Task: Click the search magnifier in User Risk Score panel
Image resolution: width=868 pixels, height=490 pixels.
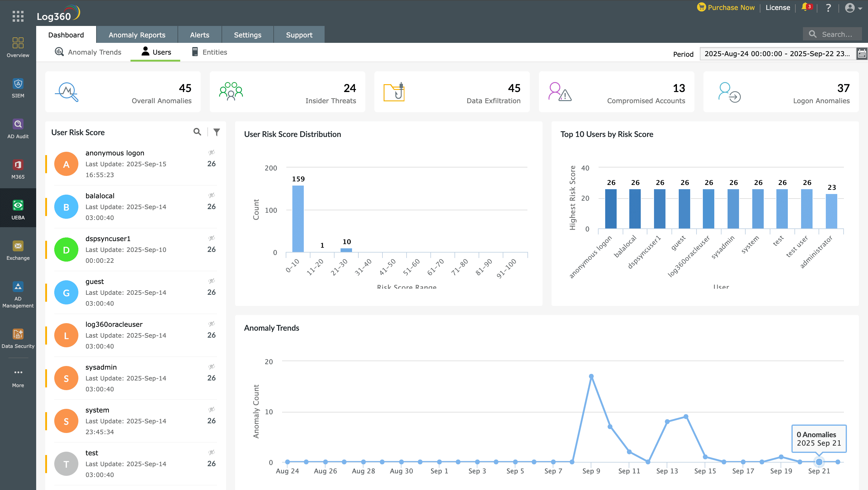Action: (197, 132)
